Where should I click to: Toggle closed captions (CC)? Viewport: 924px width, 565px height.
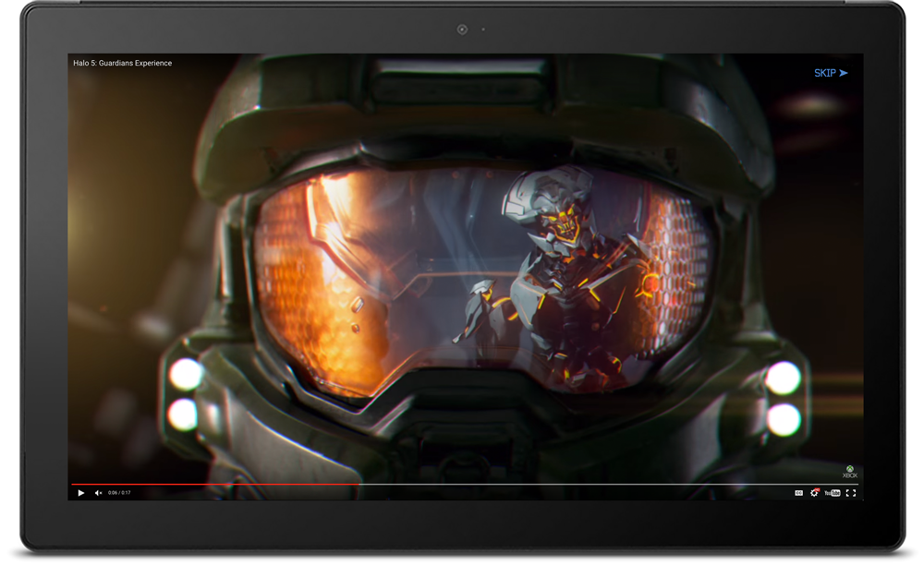(x=798, y=493)
